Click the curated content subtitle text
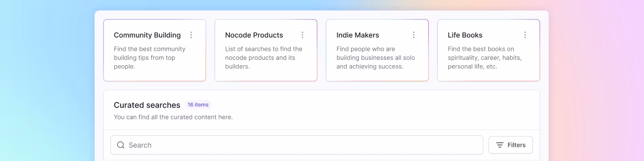The image size is (644, 161). (173, 117)
